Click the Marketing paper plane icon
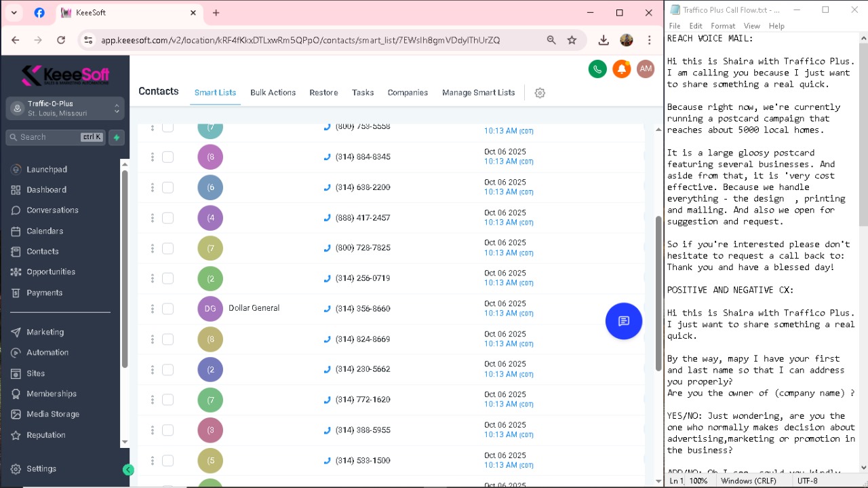 tap(16, 333)
